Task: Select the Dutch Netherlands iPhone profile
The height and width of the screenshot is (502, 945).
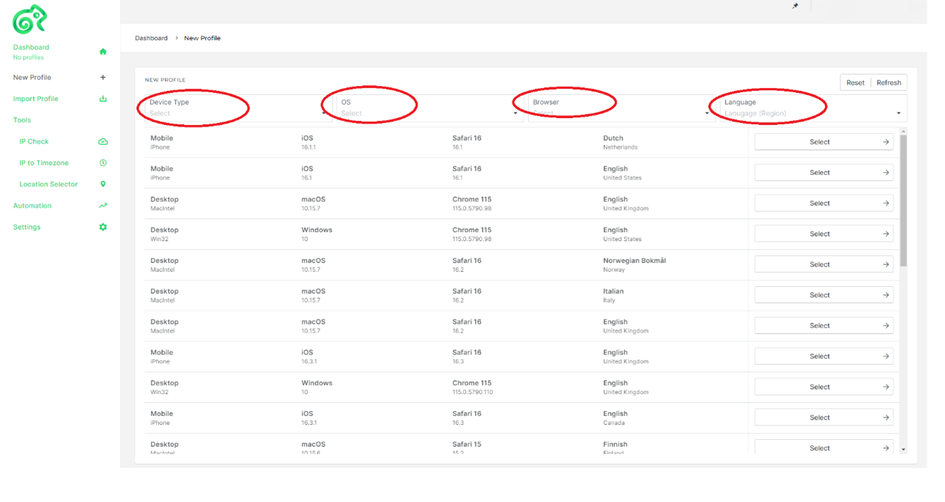Action: click(x=823, y=142)
